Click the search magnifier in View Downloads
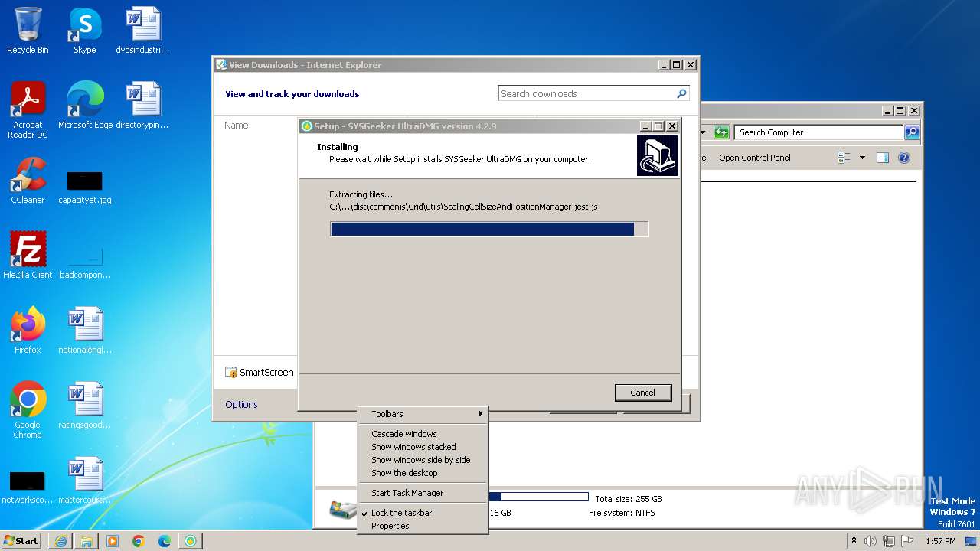980x551 pixels. pos(681,93)
